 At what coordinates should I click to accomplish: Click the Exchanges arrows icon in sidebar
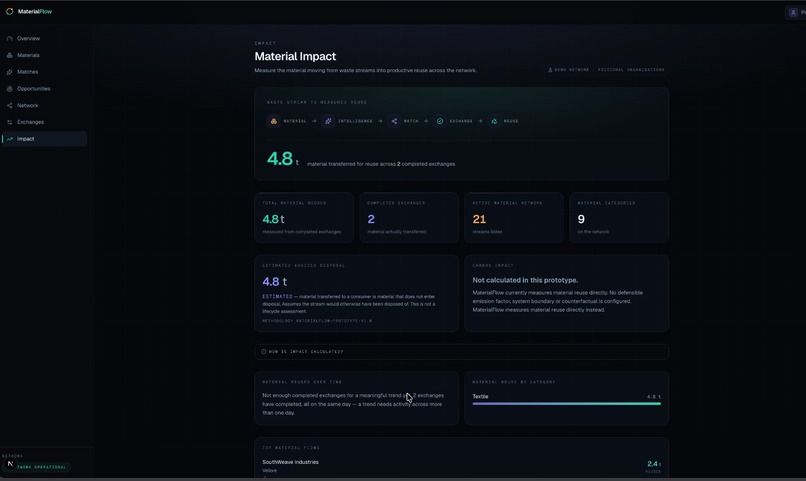(x=9, y=122)
